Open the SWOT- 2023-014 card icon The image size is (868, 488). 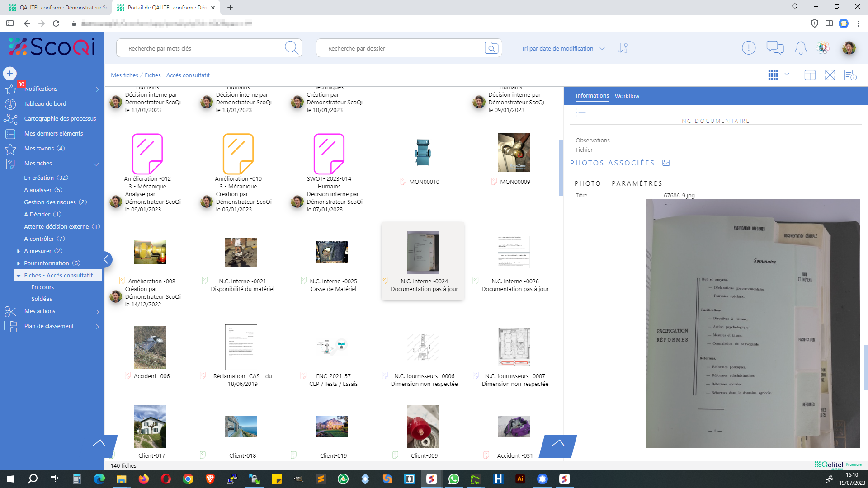point(329,154)
